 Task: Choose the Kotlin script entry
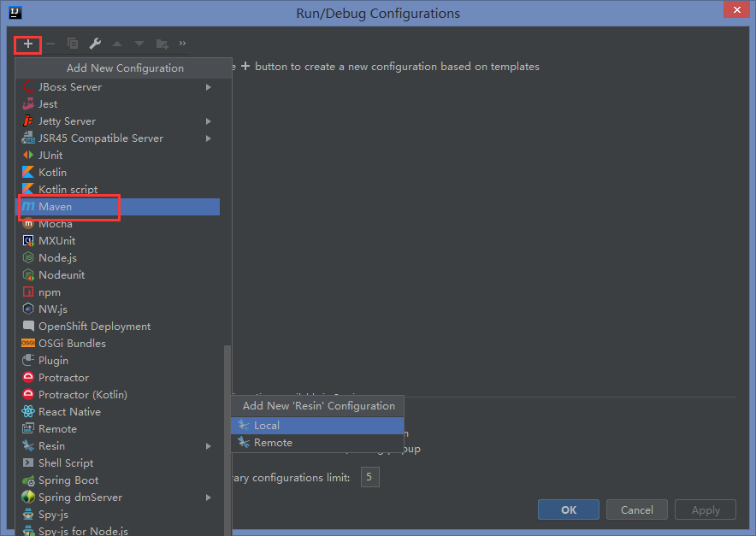coord(68,189)
